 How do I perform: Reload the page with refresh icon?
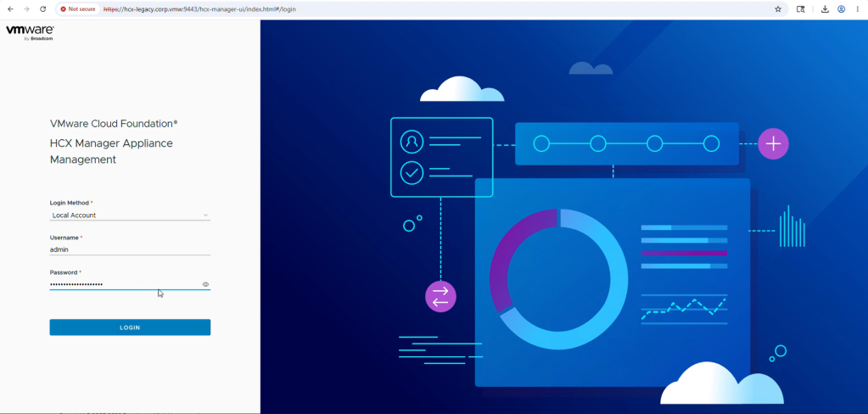tap(43, 8)
